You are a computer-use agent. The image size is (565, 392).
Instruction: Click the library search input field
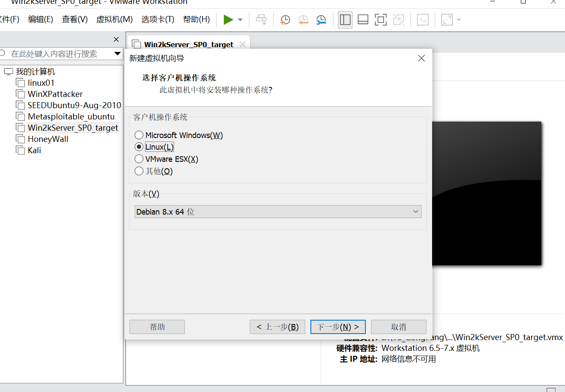(x=61, y=54)
